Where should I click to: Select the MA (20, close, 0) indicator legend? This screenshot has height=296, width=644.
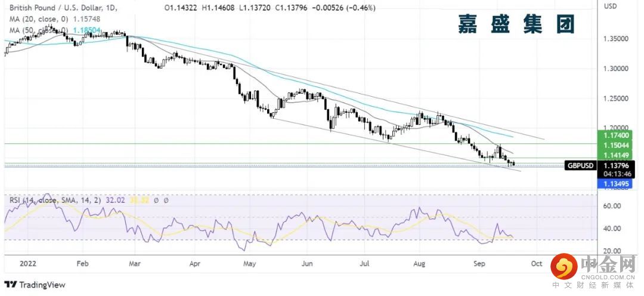click(39, 19)
